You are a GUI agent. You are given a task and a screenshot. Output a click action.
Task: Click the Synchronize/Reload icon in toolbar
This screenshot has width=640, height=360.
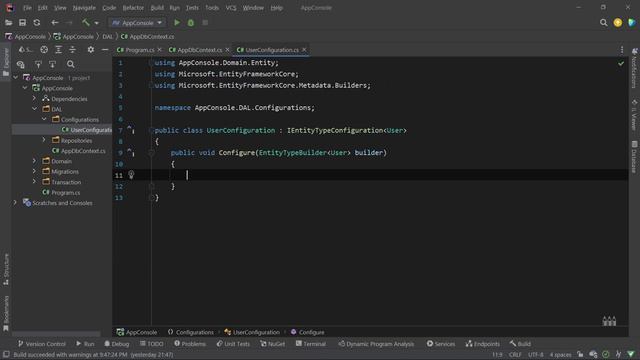37,23
